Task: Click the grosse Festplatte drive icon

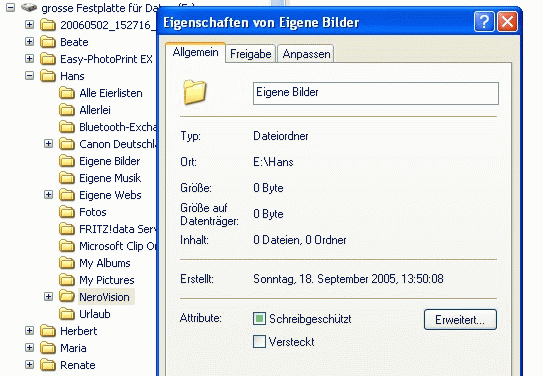Action: tap(29, 7)
